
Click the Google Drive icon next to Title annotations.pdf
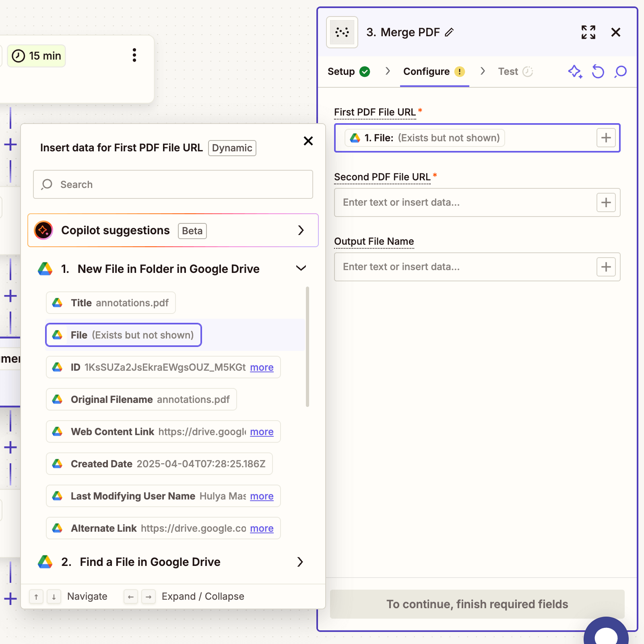pos(58,303)
